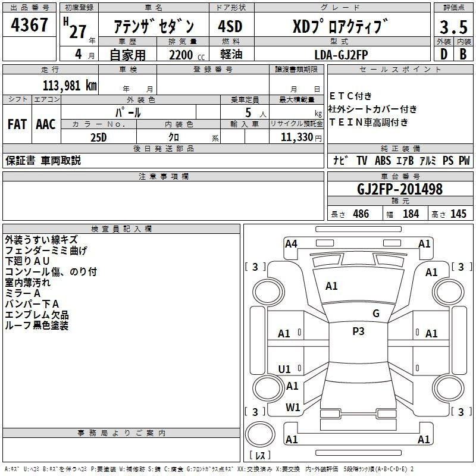Screen dimensions: 476x476
Task: Click the mileage value 113,981 km
Action: point(70,86)
